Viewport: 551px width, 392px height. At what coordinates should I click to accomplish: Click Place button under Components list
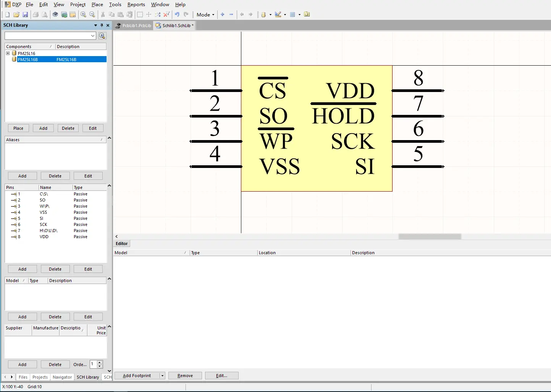pyautogui.click(x=18, y=128)
